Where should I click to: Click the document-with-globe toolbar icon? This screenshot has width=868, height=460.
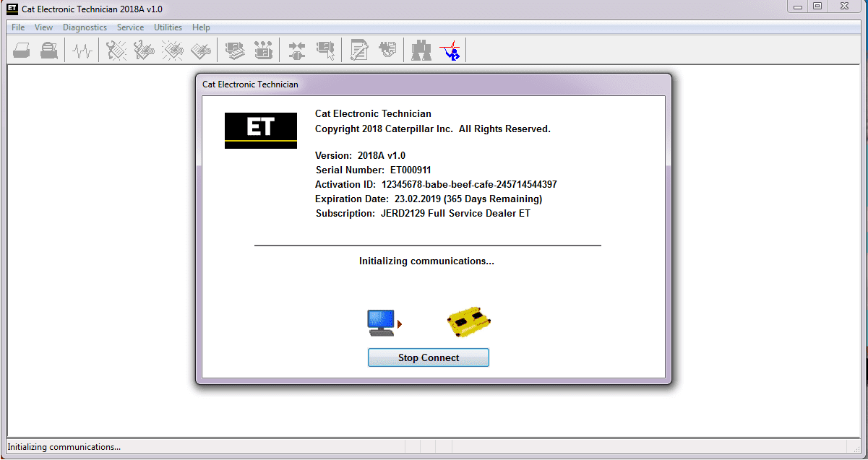[387, 51]
